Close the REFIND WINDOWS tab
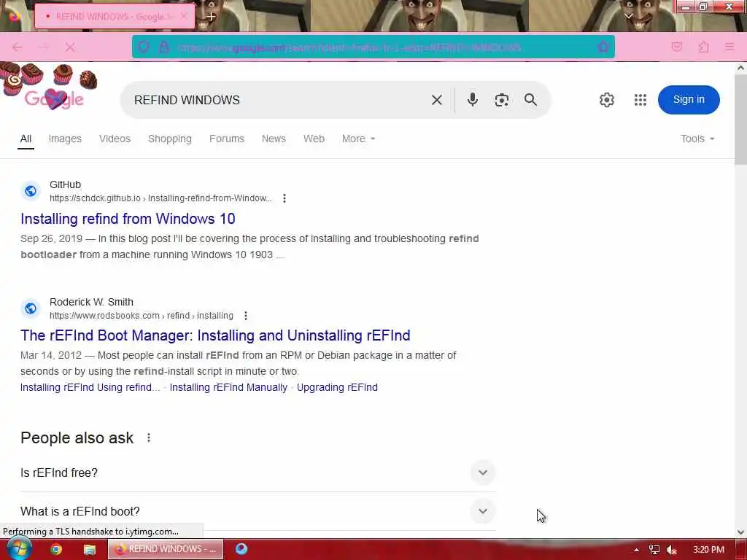 point(184,16)
